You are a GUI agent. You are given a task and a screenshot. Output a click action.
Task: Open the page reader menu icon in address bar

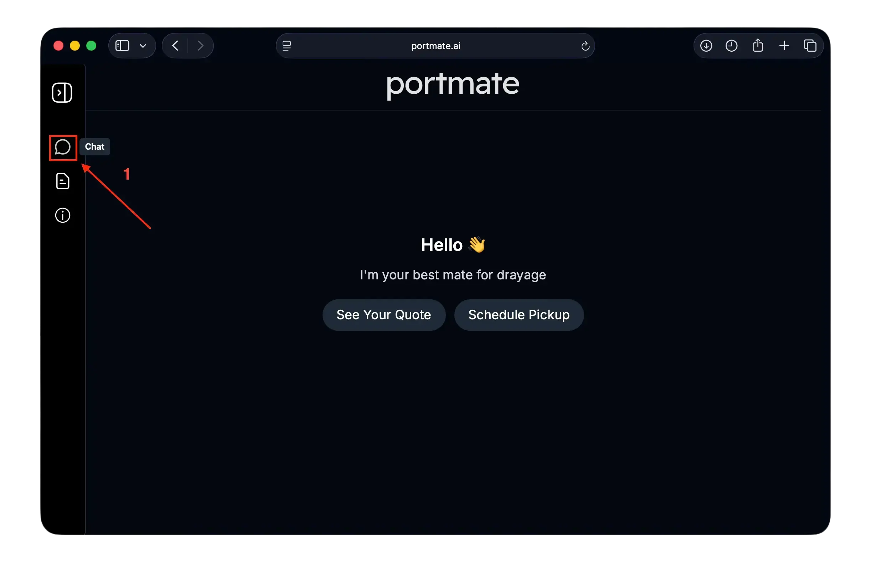pyautogui.click(x=287, y=46)
